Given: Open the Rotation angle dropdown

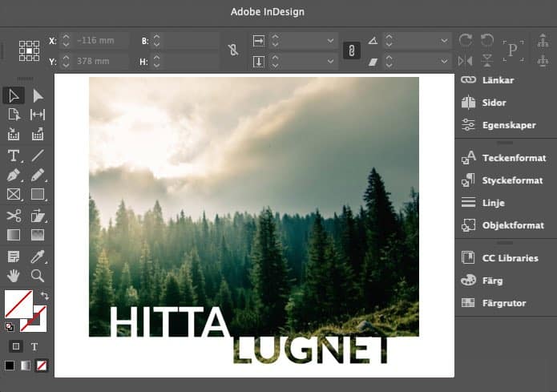Looking at the screenshot, I should [444, 41].
